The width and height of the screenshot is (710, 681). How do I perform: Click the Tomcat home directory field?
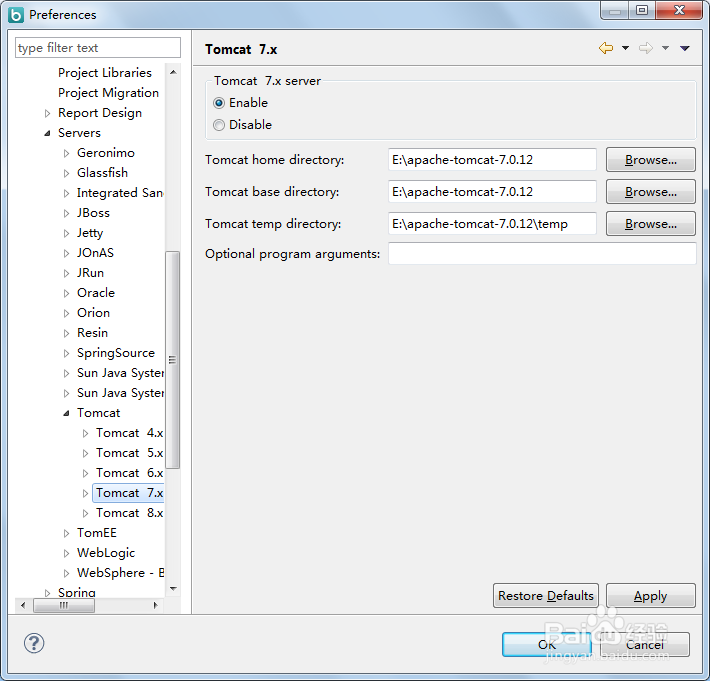tap(492, 159)
